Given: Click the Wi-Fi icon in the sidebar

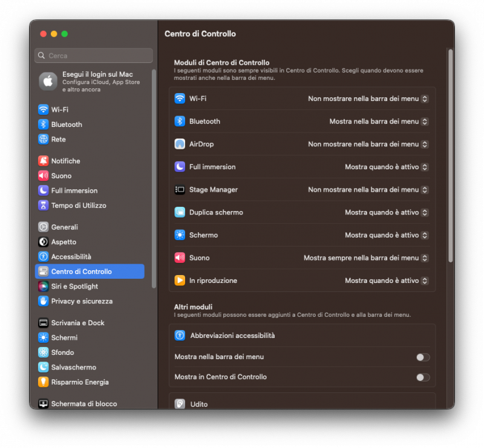Looking at the screenshot, I should tap(43, 109).
